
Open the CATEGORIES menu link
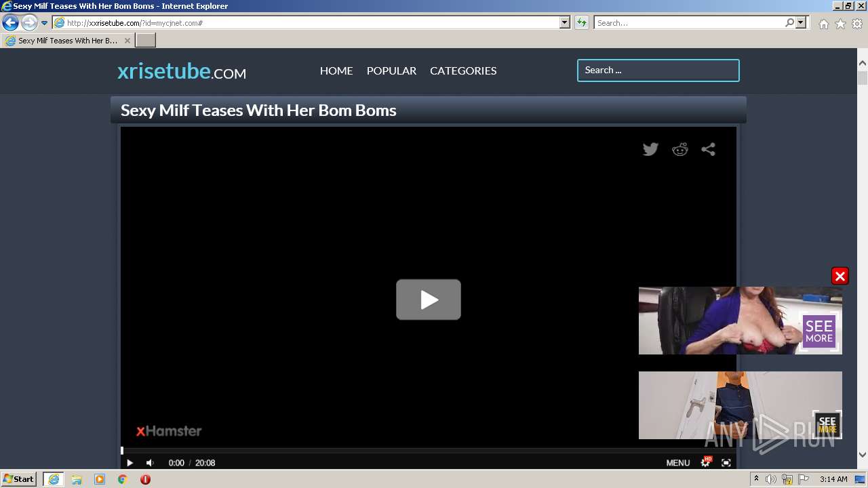point(463,70)
